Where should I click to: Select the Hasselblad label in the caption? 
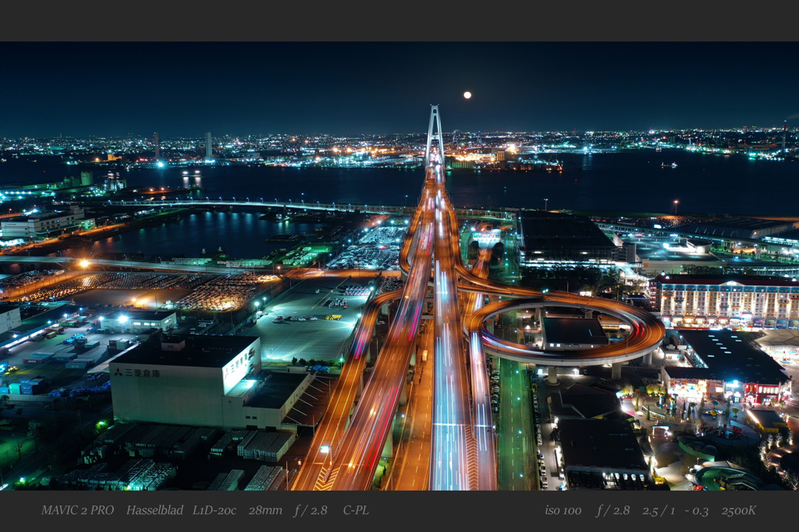(x=154, y=510)
